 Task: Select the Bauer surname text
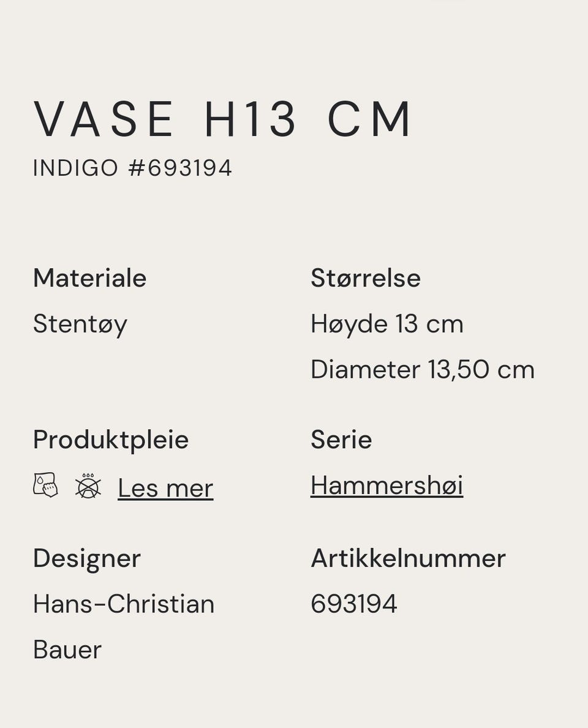point(67,650)
